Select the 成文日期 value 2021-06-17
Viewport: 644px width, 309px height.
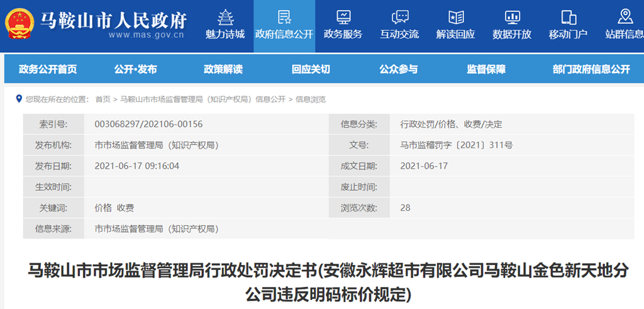pos(424,166)
